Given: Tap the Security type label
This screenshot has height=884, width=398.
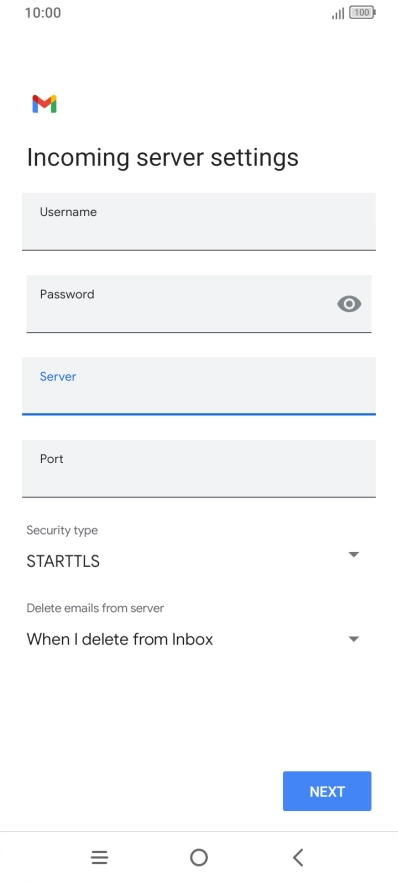Looking at the screenshot, I should [62, 531].
